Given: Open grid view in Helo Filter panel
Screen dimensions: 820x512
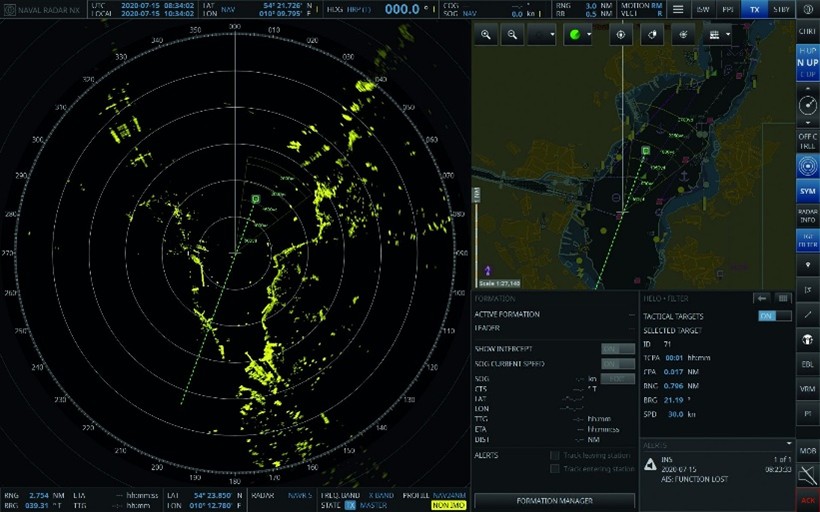Looking at the screenshot, I should point(782,298).
